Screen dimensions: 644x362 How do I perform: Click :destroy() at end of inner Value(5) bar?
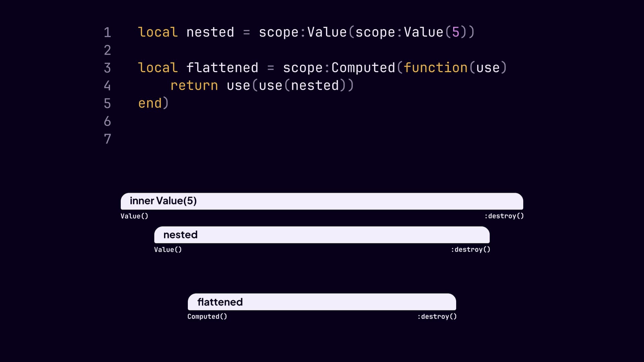point(504,216)
